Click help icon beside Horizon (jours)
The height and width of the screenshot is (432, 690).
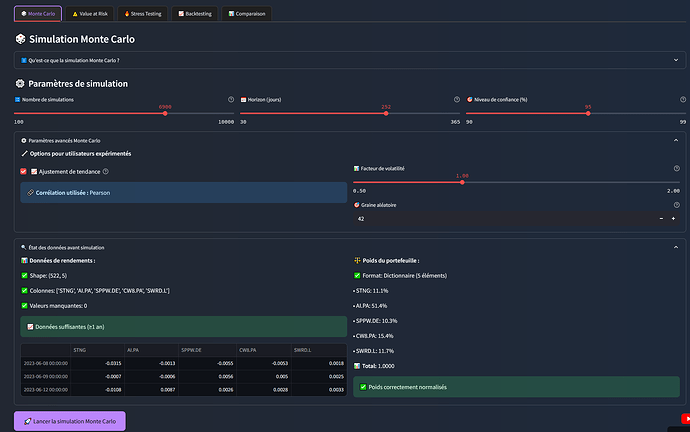click(x=456, y=100)
